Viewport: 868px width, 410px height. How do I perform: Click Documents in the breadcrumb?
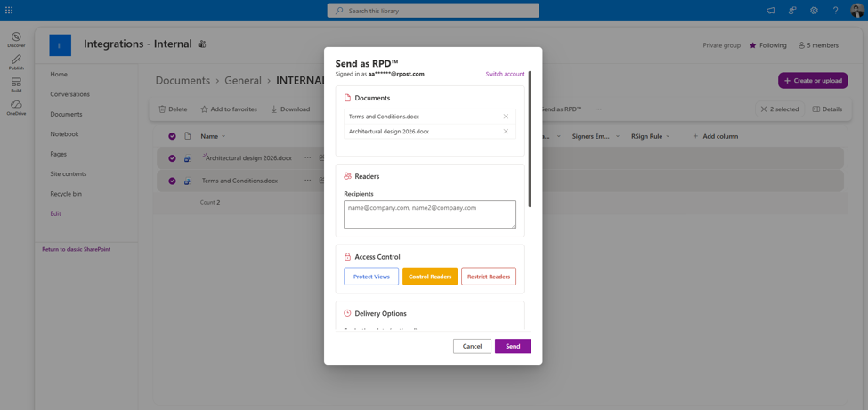(183, 81)
